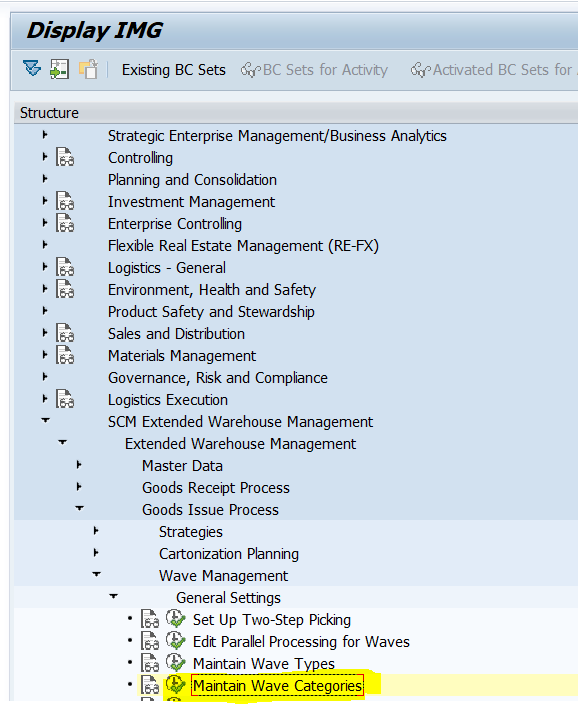Viewport: 578px width, 704px height.
Task: Expand Governance, Risk and Compliance node
Action: click(x=44, y=376)
